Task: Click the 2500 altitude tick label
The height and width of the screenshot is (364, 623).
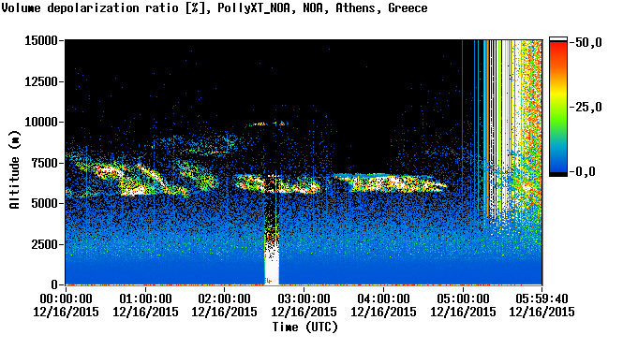Action: tap(45, 244)
